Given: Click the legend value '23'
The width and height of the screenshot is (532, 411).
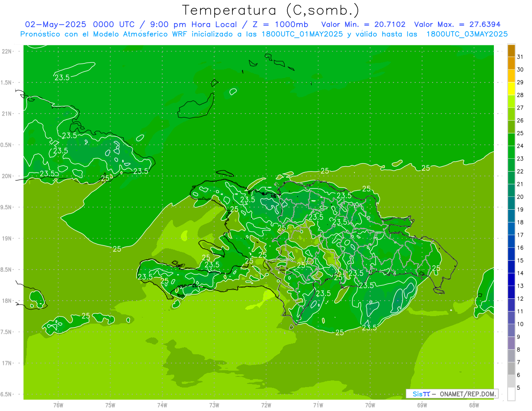Looking at the screenshot, I should (x=520, y=159).
